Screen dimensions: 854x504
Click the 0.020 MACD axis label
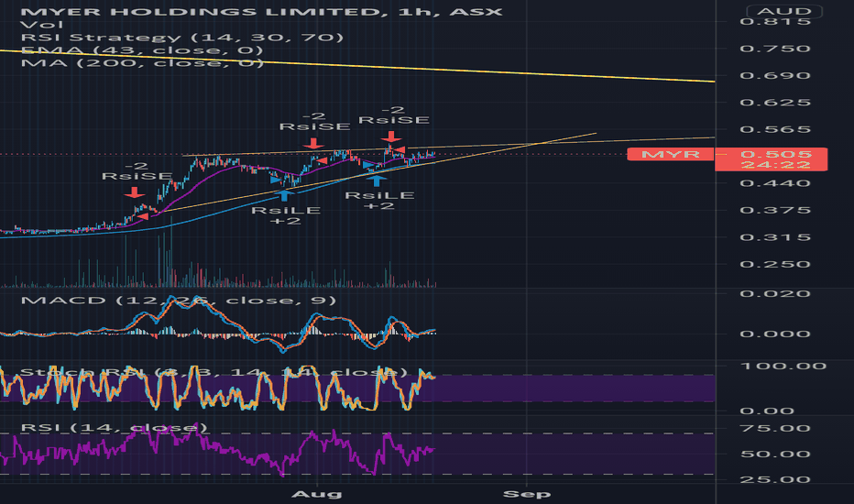point(775,293)
